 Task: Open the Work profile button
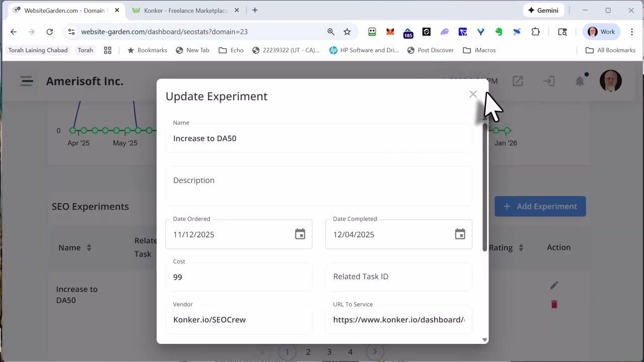click(602, 32)
